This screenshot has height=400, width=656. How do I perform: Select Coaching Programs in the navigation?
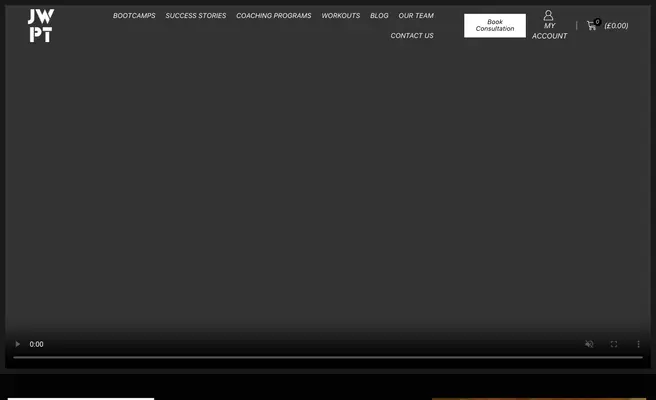point(274,16)
